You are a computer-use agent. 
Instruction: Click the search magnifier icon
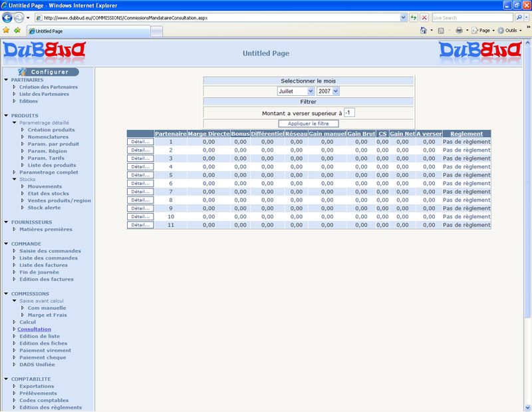[519, 17]
